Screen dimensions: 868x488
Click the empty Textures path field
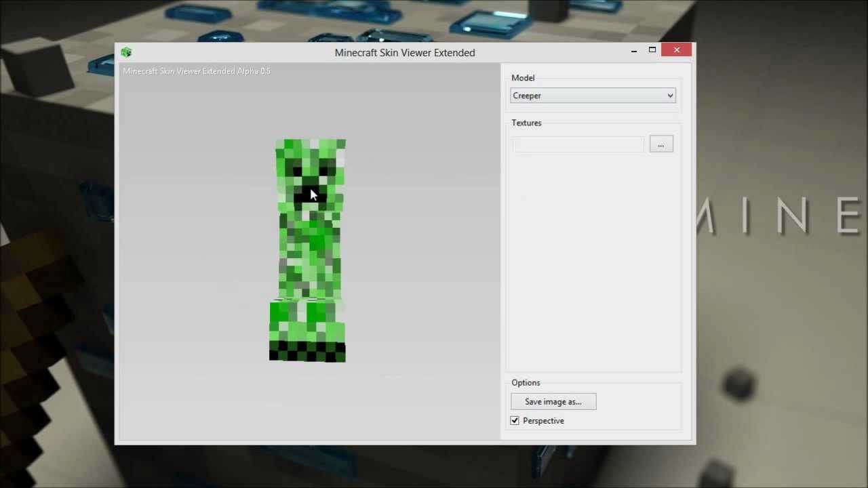(x=578, y=144)
